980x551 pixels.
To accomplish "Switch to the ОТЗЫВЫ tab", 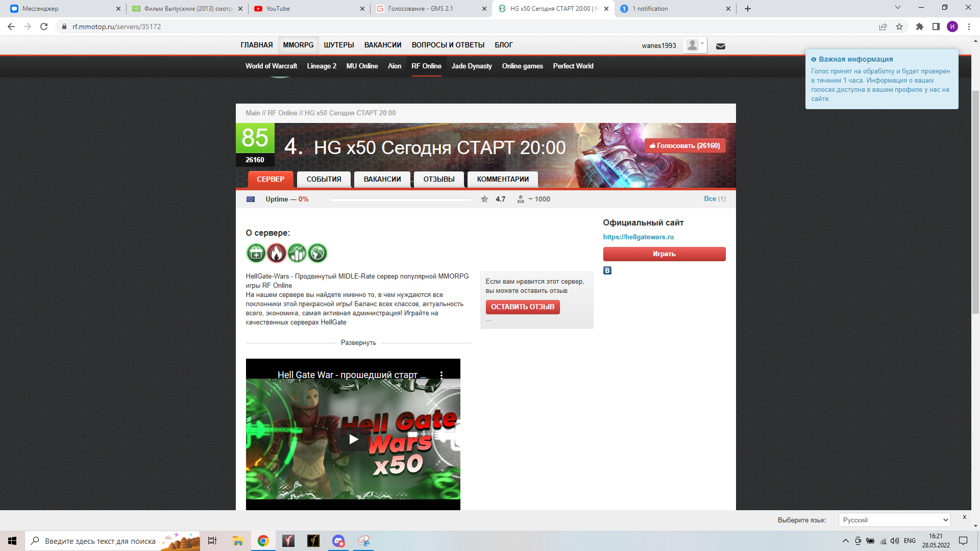I will pyautogui.click(x=439, y=179).
